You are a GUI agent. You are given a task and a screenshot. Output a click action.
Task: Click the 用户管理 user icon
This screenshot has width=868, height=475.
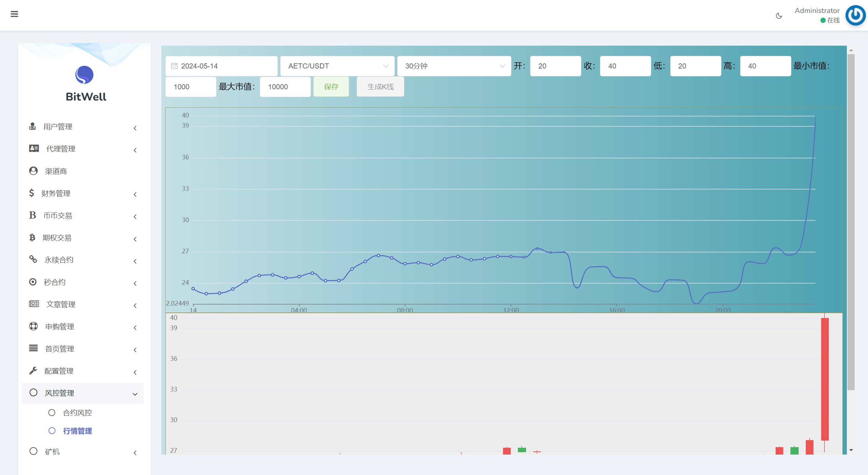click(x=32, y=126)
